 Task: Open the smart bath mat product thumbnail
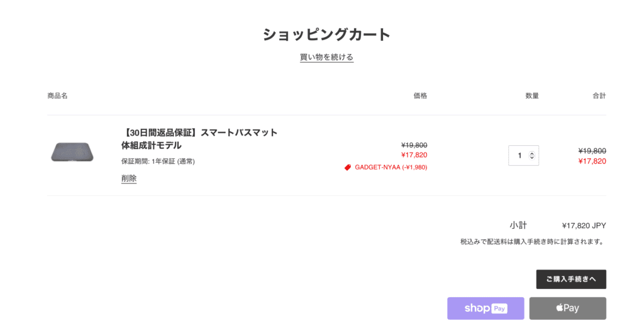pos(72,152)
